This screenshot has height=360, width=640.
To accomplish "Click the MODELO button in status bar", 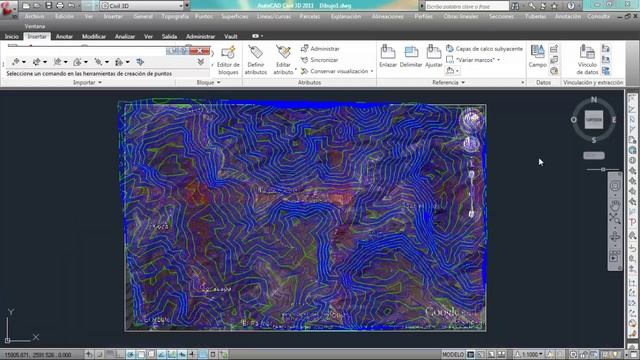I will 453,354.
